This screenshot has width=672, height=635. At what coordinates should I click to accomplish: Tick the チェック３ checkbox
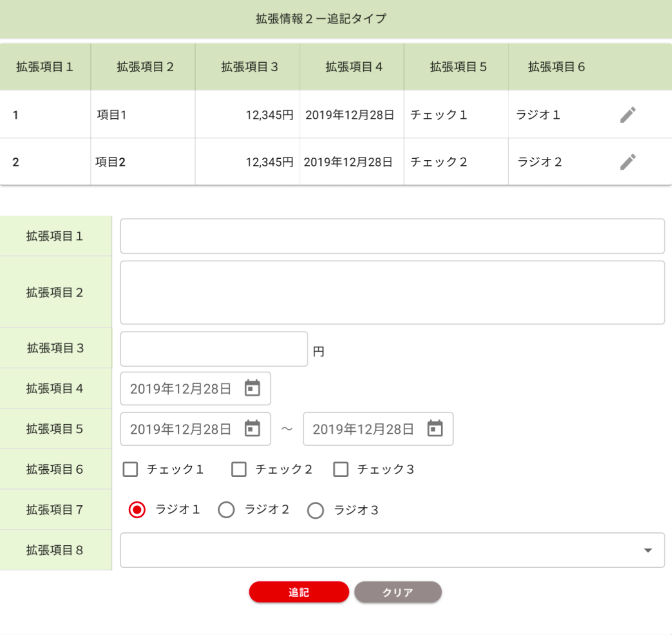[x=341, y=469]
